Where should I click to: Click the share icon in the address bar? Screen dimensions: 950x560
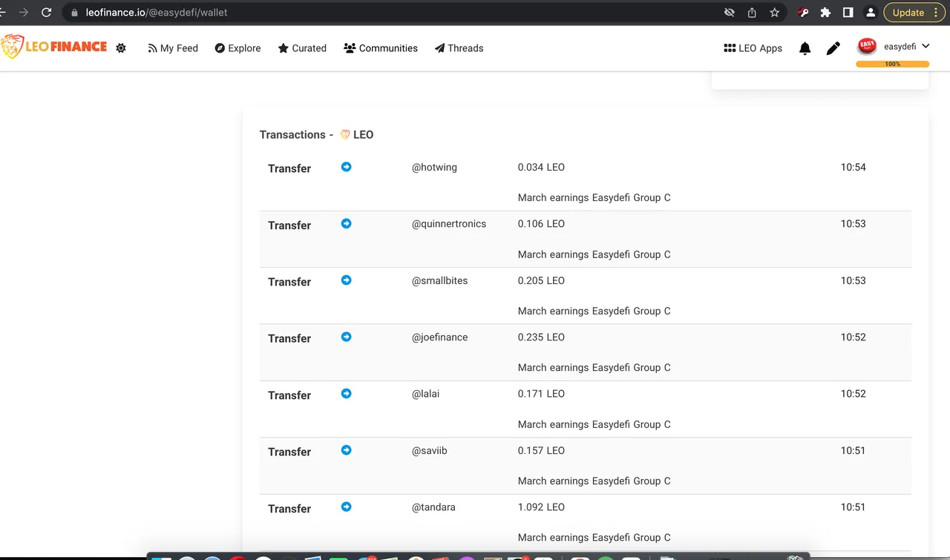(752, 13)
